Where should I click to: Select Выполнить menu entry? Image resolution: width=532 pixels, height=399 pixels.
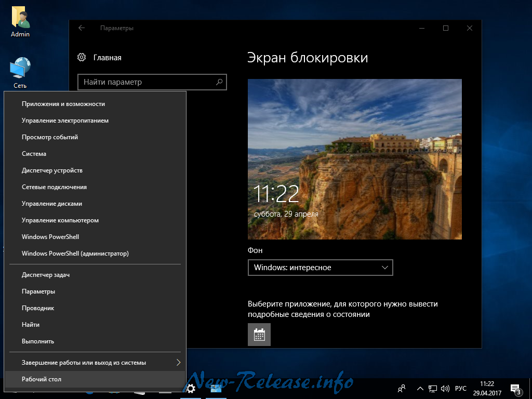click(x=95, y=341)
